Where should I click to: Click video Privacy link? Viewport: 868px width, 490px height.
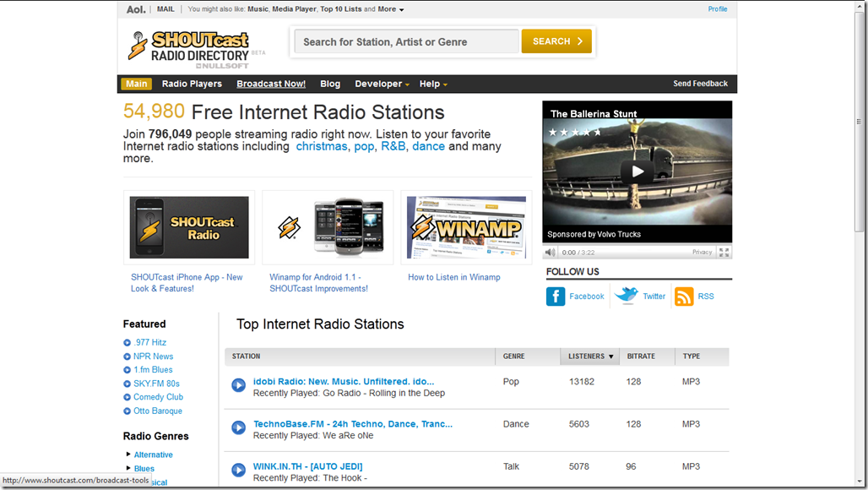[702, 252]
